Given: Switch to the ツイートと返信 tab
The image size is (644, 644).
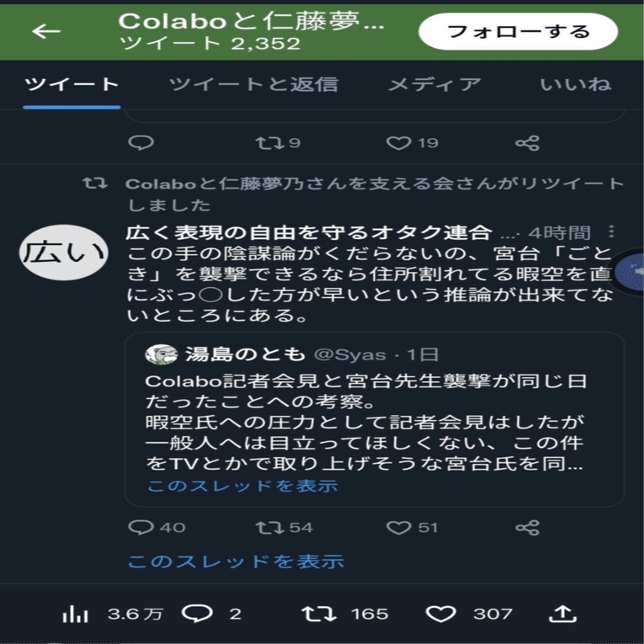Looking at the screenshot, I should pos(254,84).
